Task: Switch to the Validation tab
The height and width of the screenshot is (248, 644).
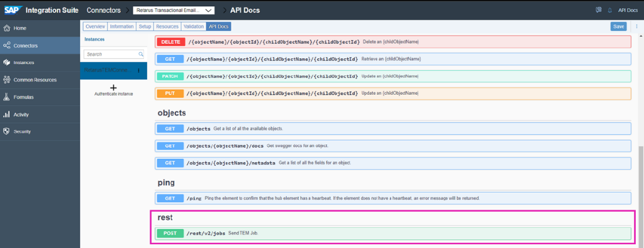Action: click(194, 26)
